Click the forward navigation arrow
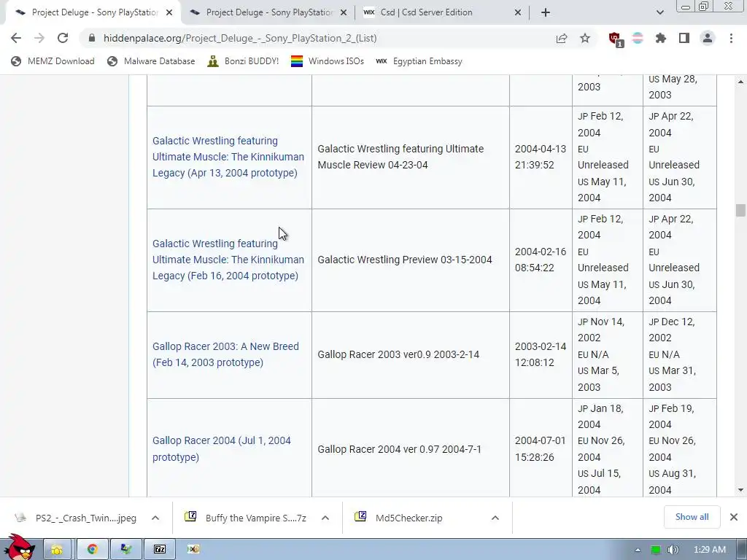The height and width of the screenshot is (560, 747). 39,38
